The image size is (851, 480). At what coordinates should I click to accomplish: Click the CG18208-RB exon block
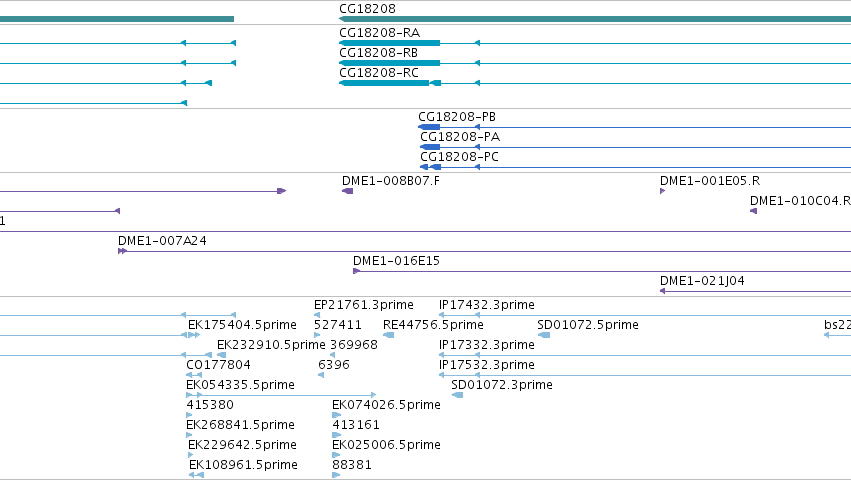(390, 63)
